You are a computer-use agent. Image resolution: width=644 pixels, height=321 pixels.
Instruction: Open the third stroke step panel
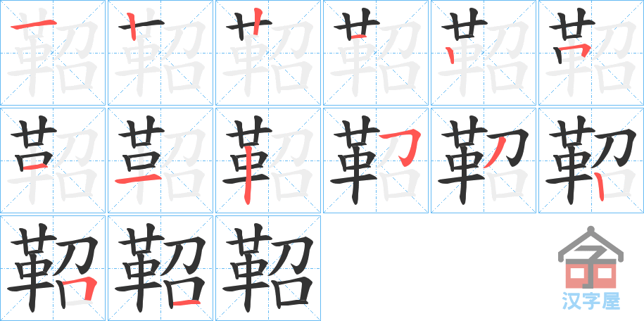pos(267,53)
